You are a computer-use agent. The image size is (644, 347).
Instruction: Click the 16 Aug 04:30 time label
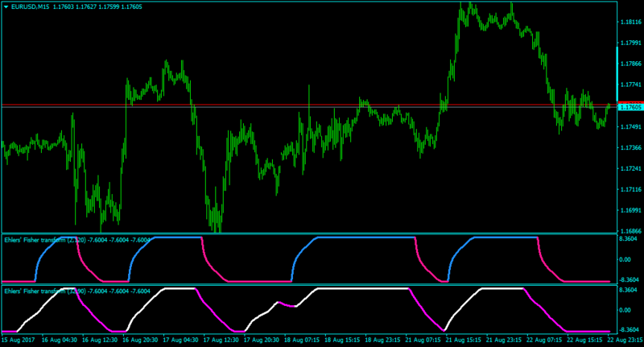59,340
